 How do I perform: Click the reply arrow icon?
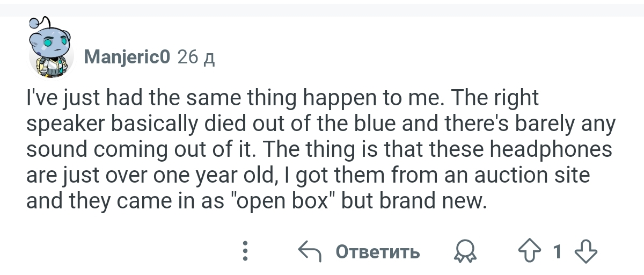(310, 251)
